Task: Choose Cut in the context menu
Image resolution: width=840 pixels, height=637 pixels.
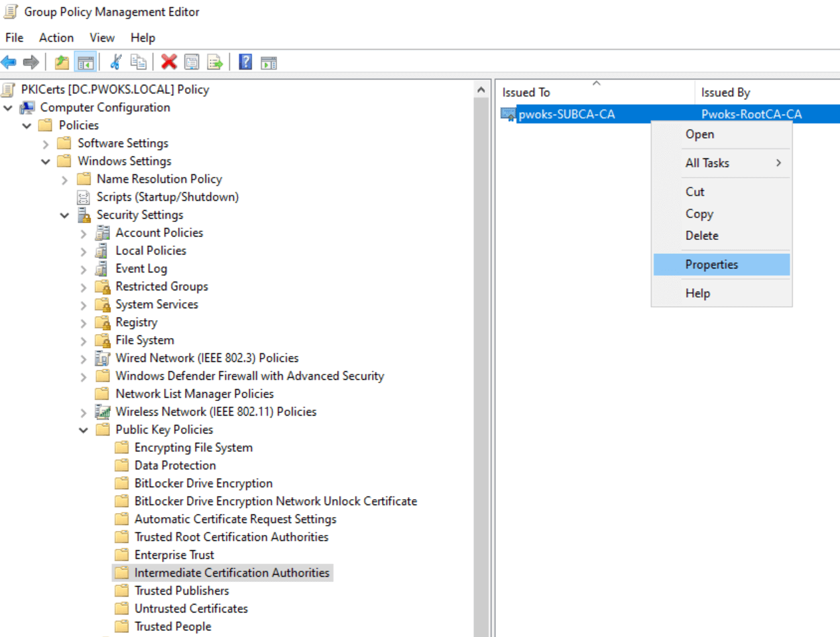Action: click(x=721, y=192)
